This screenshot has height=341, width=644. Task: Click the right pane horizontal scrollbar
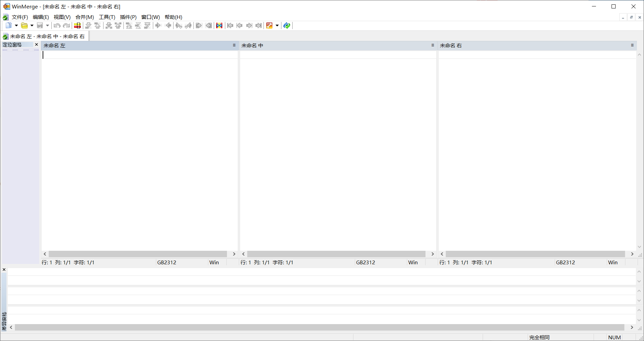coord(535,254)
